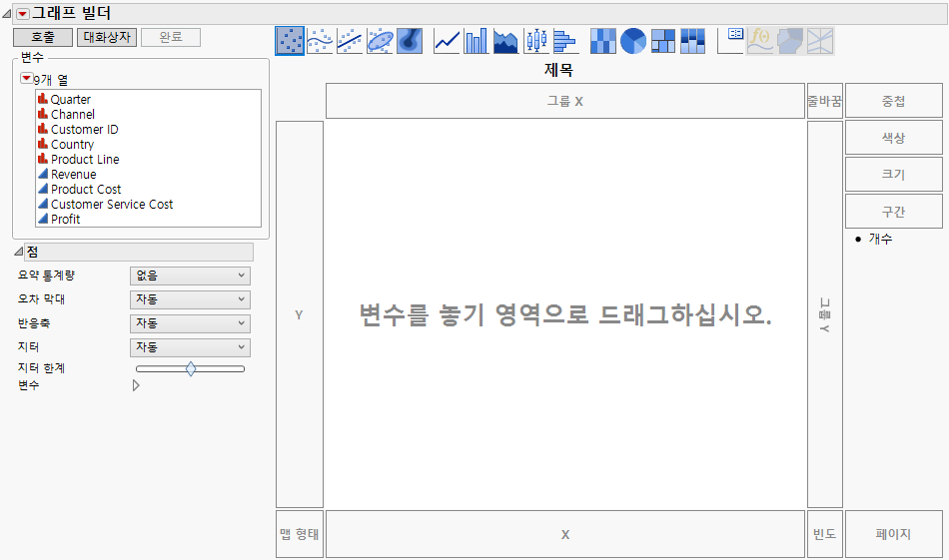949x560 pixels.
Task: Select the Points chart type icon
Action: pos(290,41)
